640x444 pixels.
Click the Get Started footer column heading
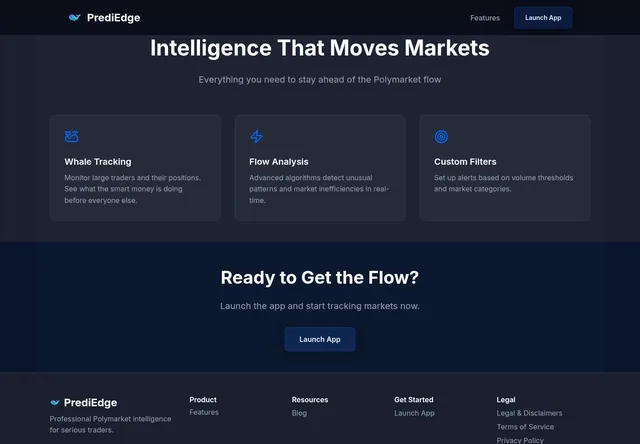click(x=414, y=400)
